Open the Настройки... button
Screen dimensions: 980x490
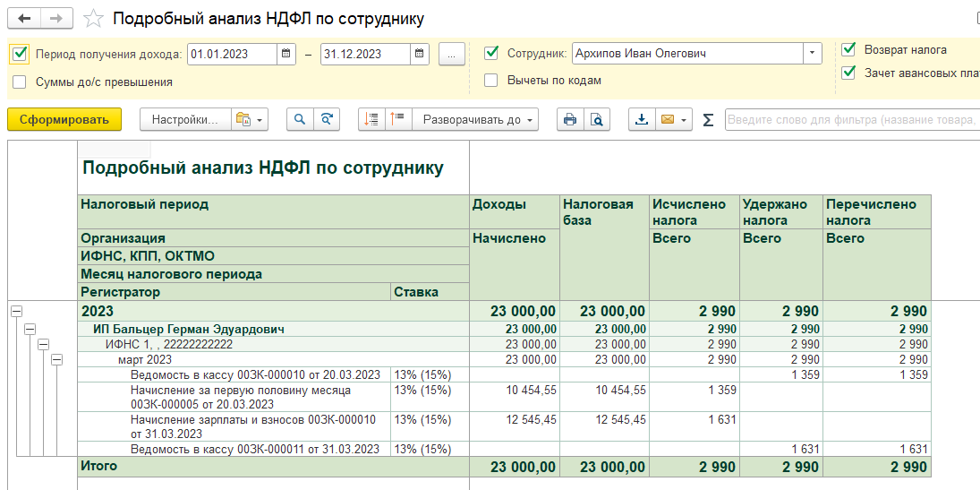point(185,119)
